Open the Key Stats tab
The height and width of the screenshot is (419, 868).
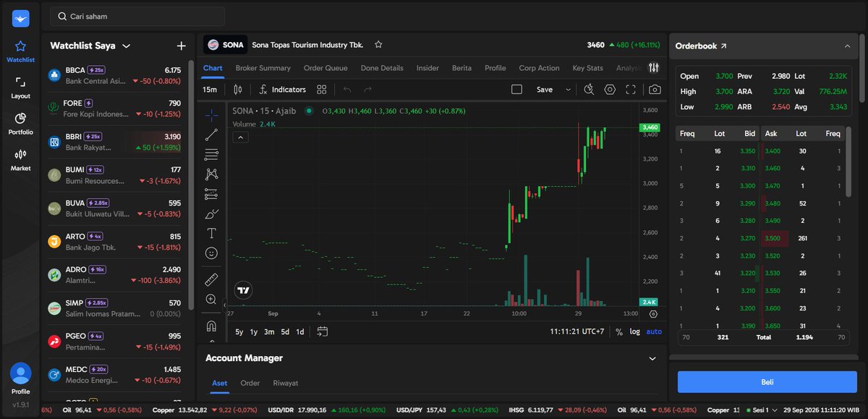pyautogui.click(x=587, y=68)
